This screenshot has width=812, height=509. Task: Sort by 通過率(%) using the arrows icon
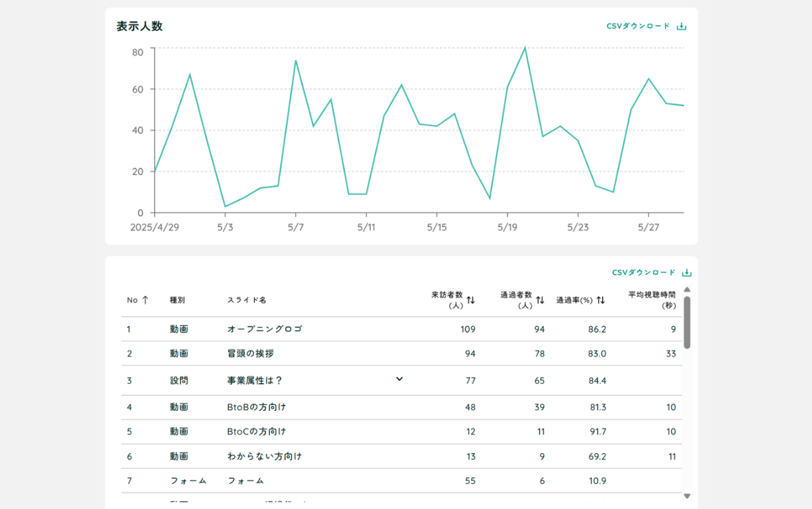600,300
